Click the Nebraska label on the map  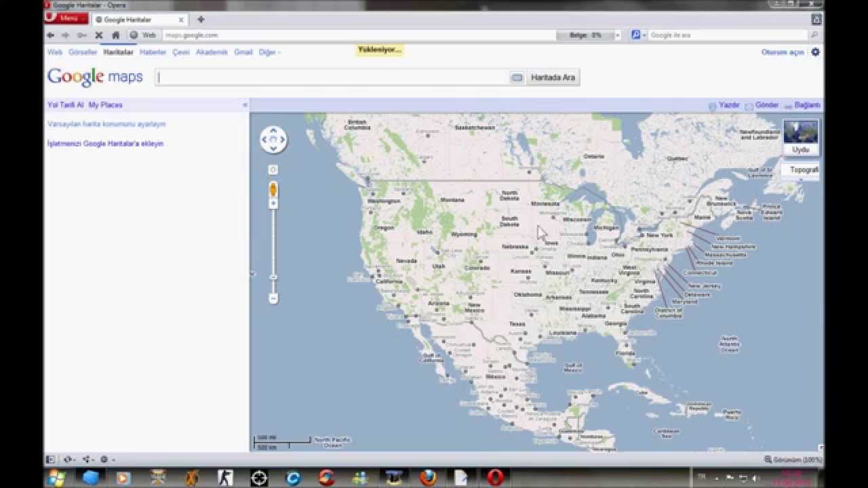[x=515, y=247]
